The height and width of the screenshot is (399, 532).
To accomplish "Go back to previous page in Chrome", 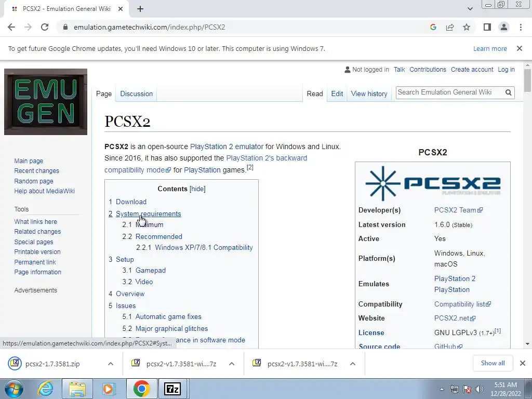I will [x=11, y=27].
